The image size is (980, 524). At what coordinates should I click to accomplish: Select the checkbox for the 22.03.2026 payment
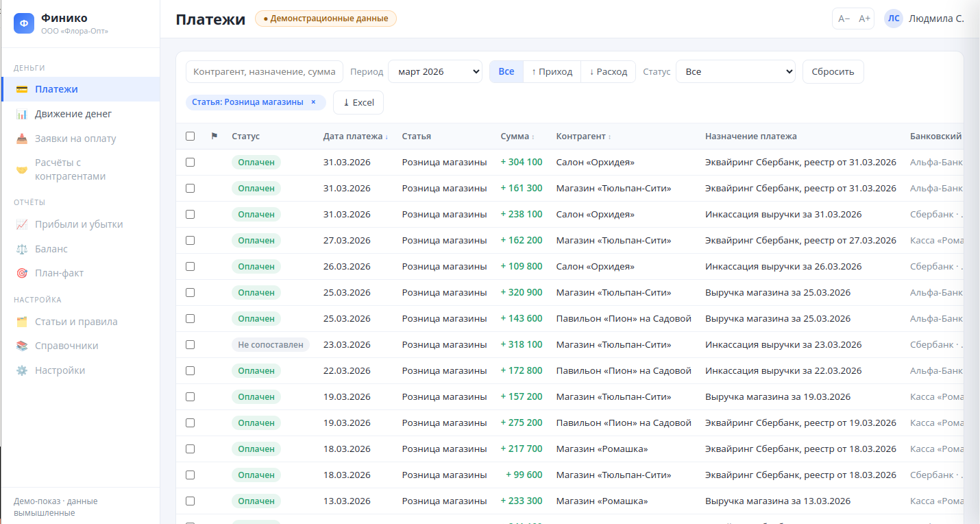pos(191,371)
